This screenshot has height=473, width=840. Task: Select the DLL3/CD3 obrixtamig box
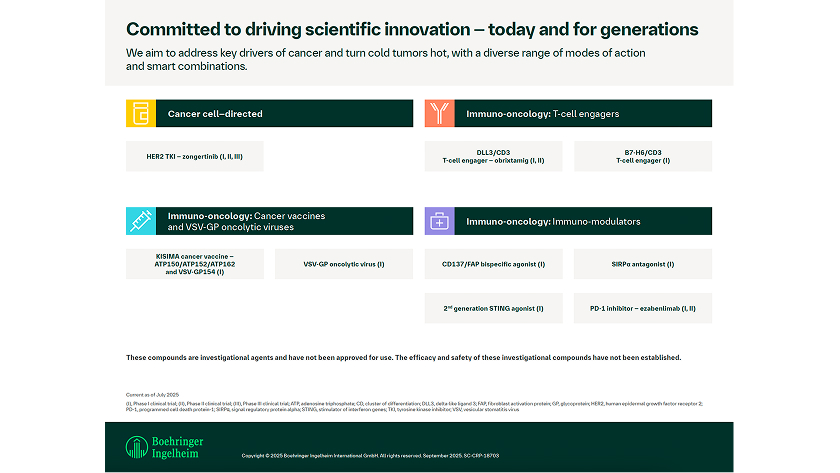(x=494, y=156)
